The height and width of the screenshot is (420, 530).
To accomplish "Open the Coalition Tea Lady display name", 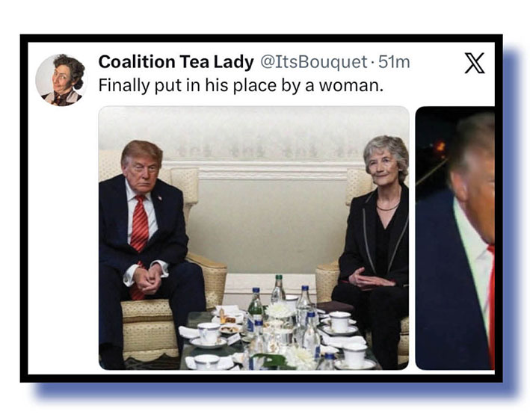I will pos(176,62).
